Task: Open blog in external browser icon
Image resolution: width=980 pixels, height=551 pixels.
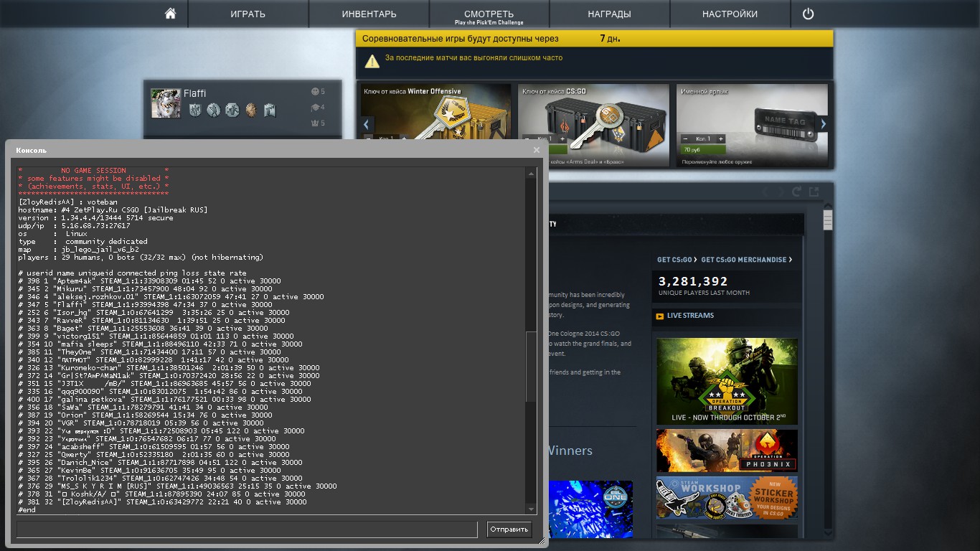Action: (x=814, y=192)
